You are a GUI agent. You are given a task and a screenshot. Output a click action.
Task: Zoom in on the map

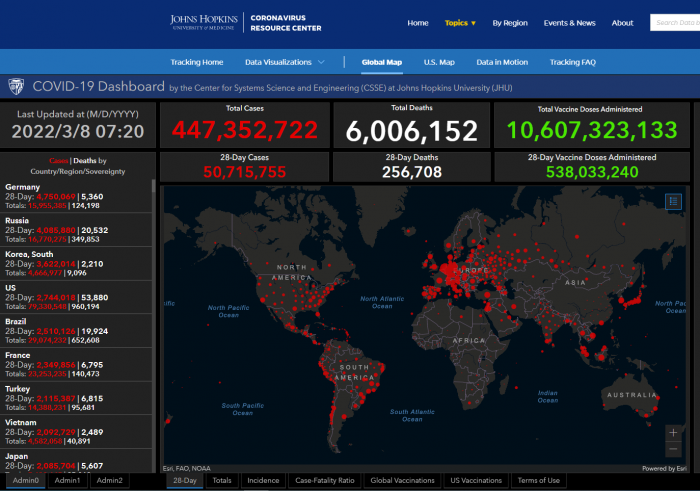pyautogui.click(x=673, y=433)
